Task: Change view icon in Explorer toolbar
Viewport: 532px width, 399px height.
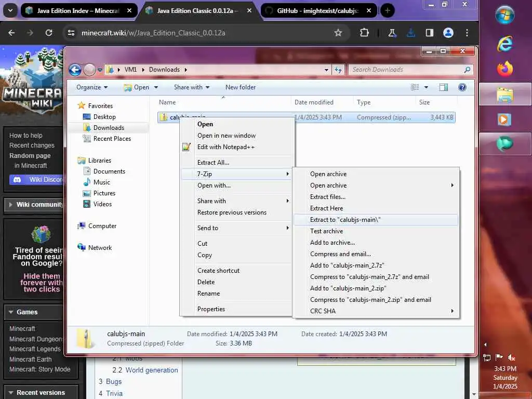Action: (415, 87)
